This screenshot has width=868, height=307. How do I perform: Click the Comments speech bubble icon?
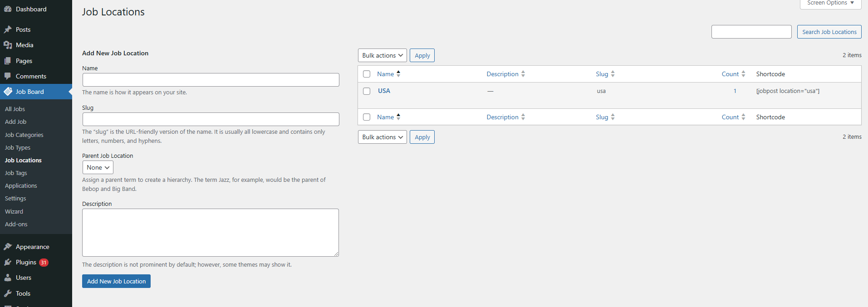point(8,76)
